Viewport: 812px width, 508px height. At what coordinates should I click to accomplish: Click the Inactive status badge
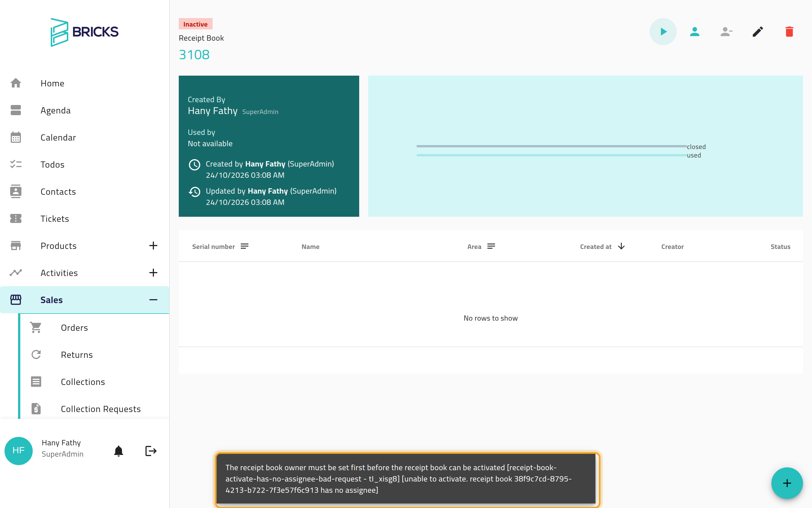tap(195, 24)
